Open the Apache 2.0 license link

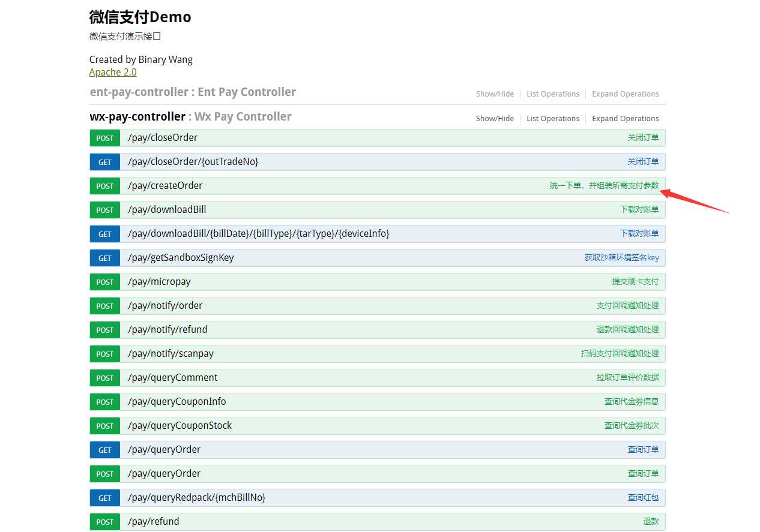click(113, 72)
